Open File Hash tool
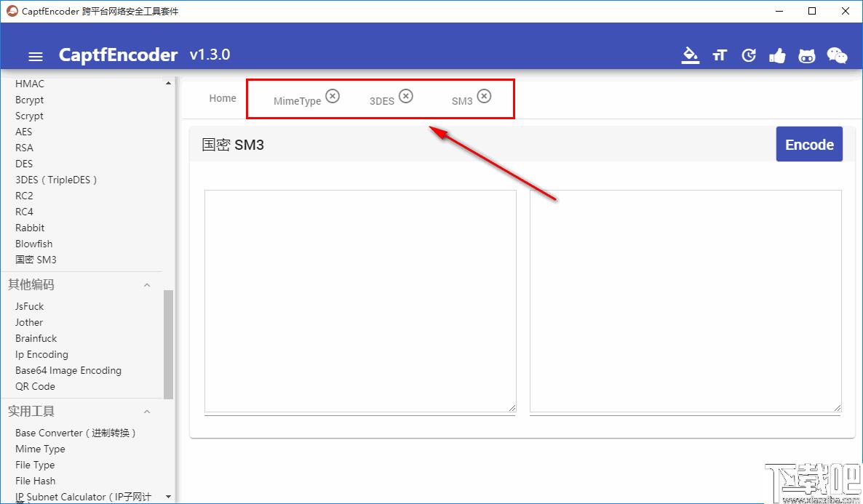863x504 pixels. (x=35, y=480)
